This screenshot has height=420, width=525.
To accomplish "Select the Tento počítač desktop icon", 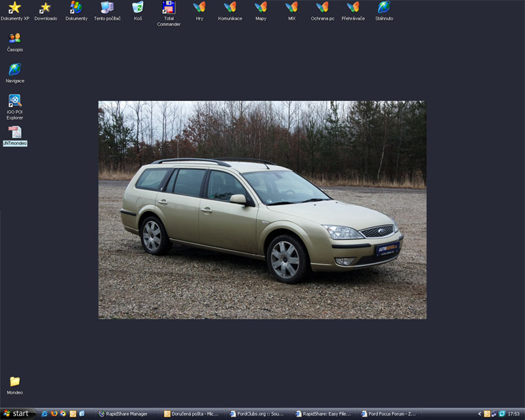I will [107, 8].
